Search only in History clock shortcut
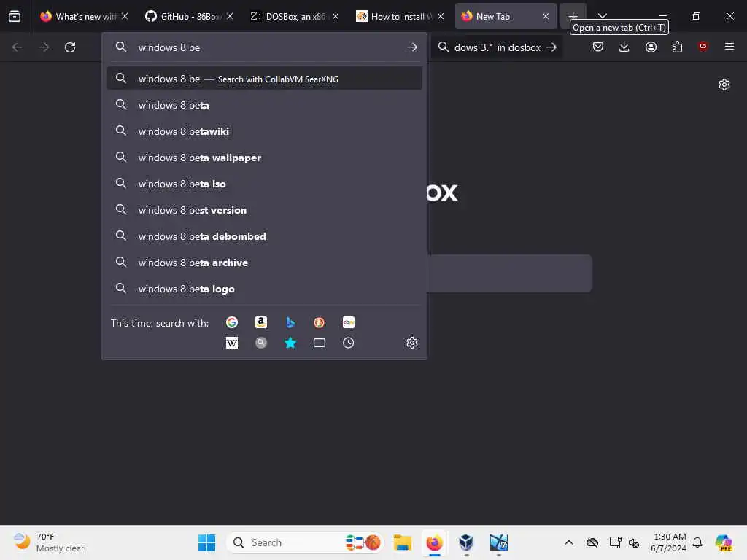 [x=348, y=343]
